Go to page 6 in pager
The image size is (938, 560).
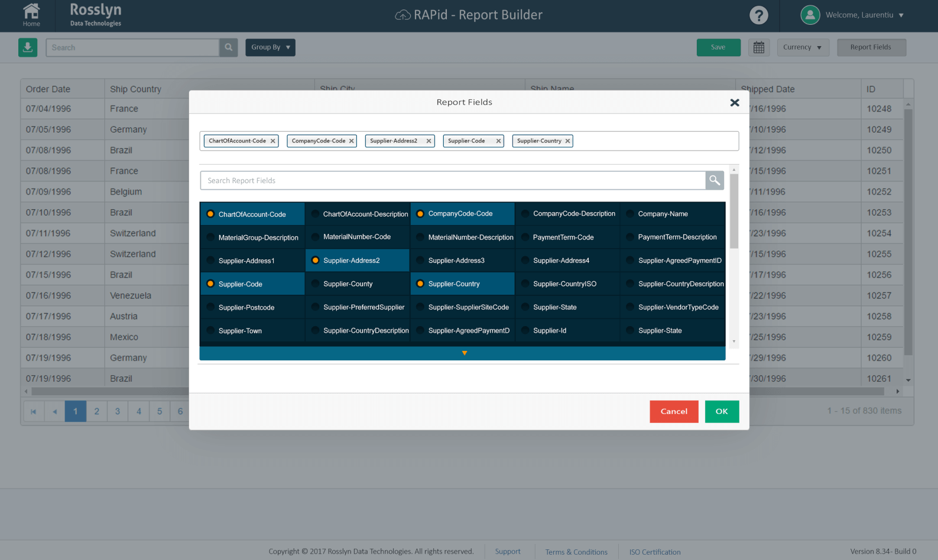point(180,411)
